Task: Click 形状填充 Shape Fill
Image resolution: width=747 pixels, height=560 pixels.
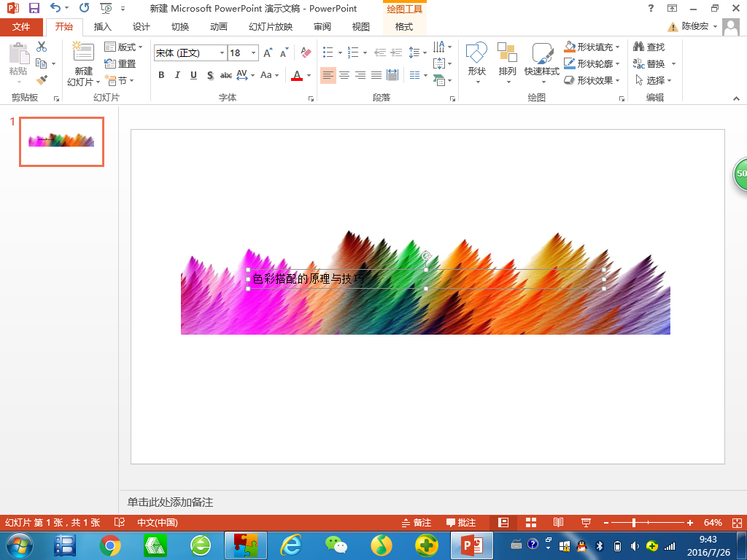Action: point(592,47)
